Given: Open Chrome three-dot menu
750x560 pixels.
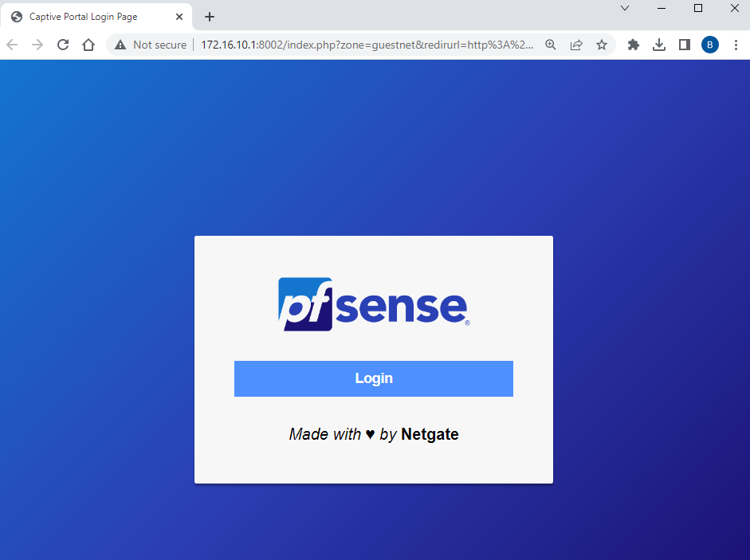Looking at the screenshot, I should click(736, 45).
